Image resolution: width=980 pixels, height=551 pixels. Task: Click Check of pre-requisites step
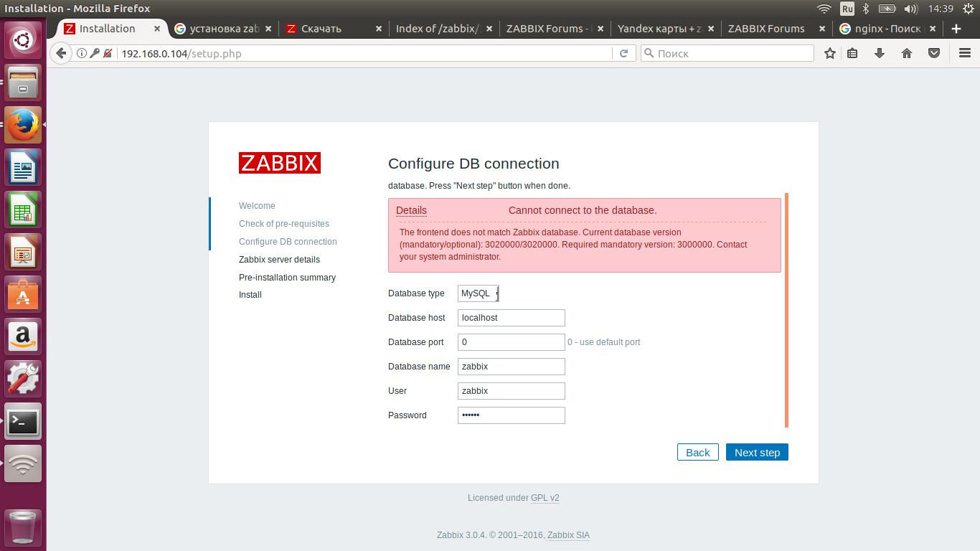(284, 224)
